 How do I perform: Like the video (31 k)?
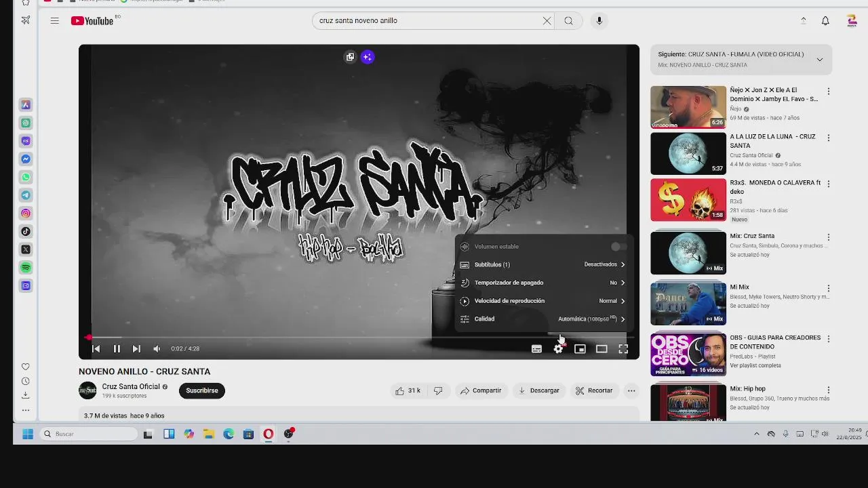tap(408, 390)
